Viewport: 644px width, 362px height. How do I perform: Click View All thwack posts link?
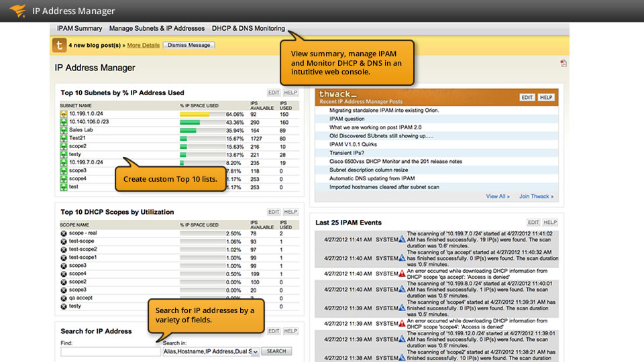click(498, 196)
